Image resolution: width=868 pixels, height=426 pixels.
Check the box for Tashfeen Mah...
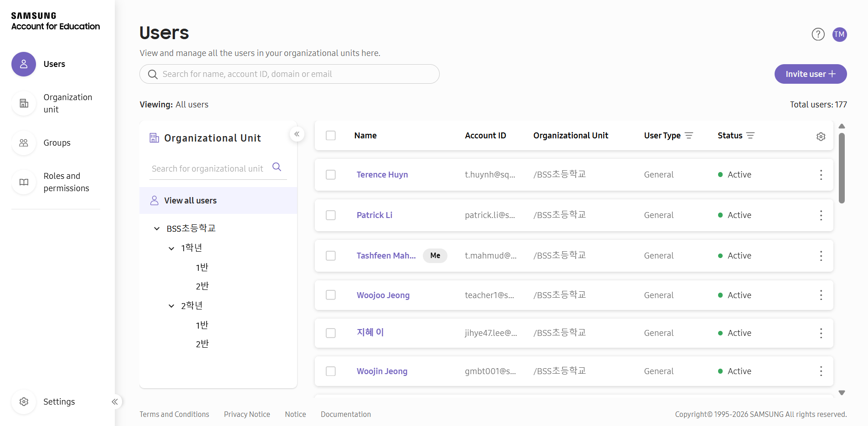[x=331, y=256]
